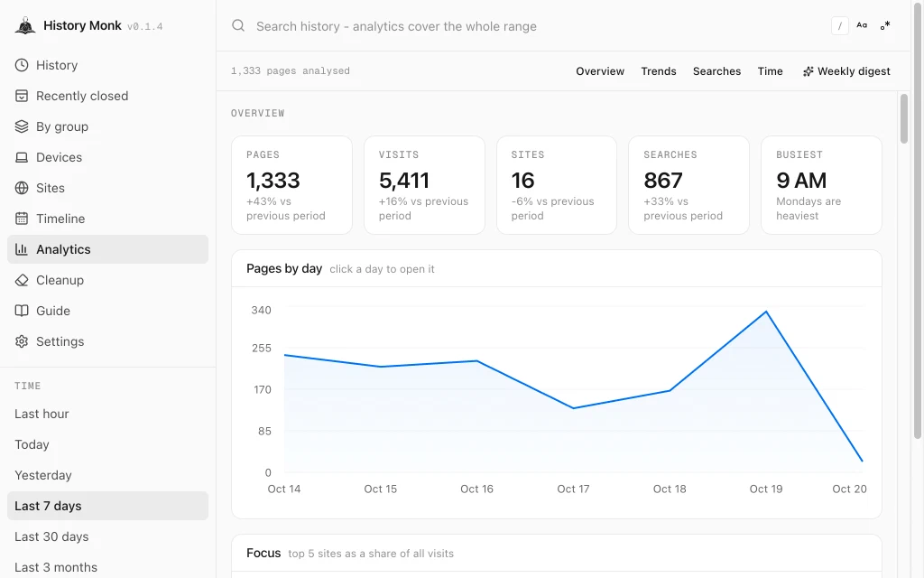
Task: Jump to the Time section tab
Action: point(770,71)
